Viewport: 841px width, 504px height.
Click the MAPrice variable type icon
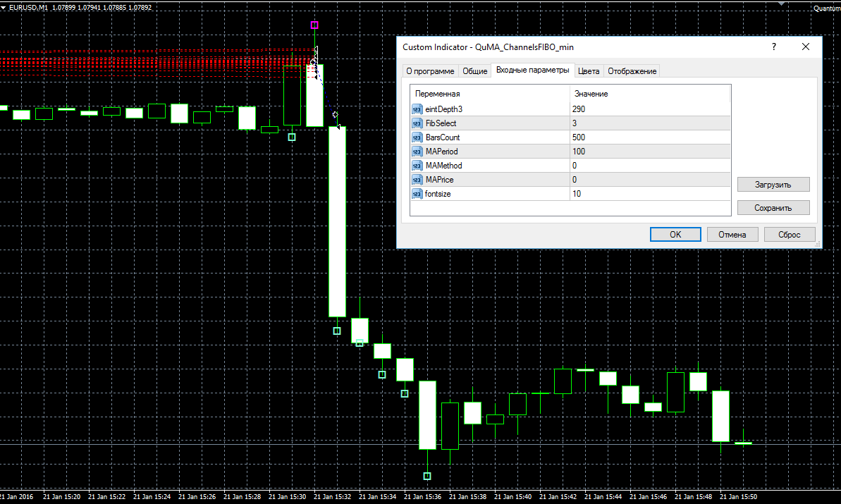coord(417,180)
